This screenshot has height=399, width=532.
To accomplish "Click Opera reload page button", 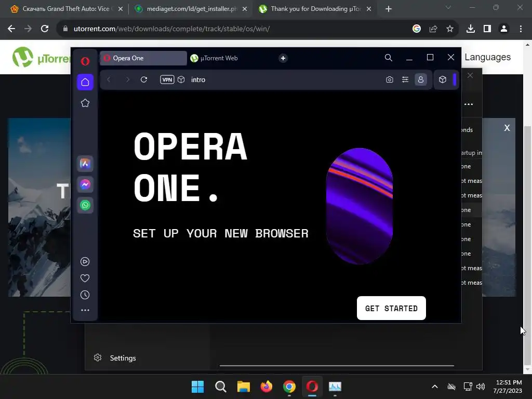I will click(x=144, y=79).
